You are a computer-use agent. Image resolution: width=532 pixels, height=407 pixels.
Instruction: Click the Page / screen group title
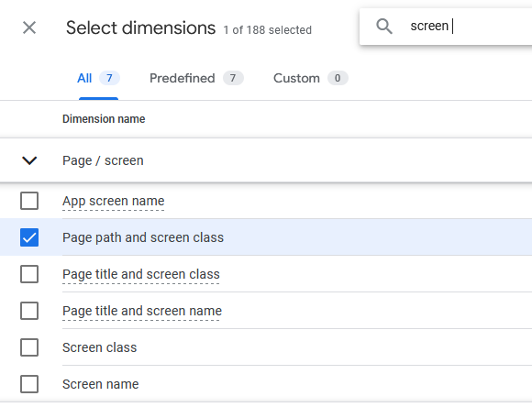point(103,160)
